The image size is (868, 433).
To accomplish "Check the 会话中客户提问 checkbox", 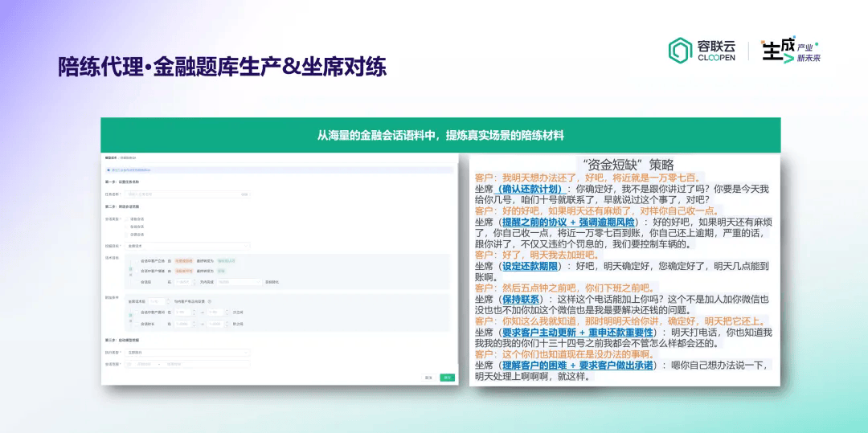I will tap(135, 312).
